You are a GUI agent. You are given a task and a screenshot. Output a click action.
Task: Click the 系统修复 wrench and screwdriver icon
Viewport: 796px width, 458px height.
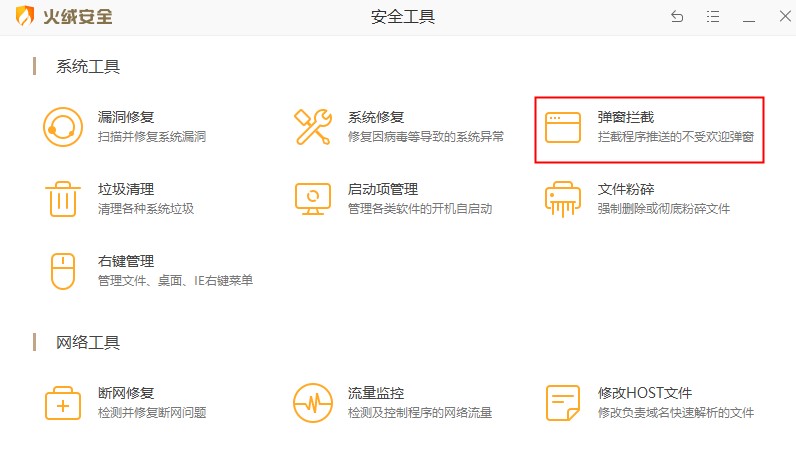click(x=313, y=127)
